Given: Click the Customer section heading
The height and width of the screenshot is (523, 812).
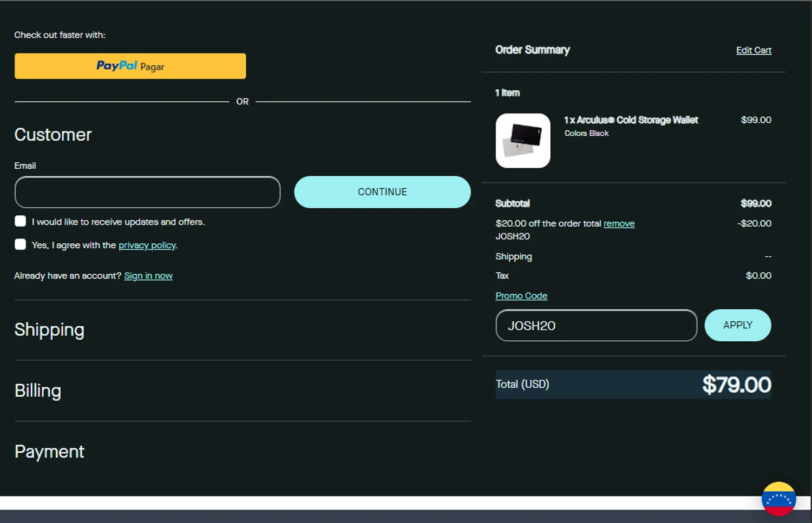Looking at the screenshot, I should click(x=53, y=135).
